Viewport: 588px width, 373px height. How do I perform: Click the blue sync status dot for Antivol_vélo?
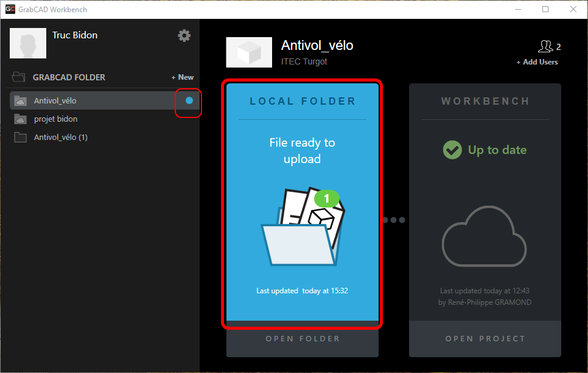189,100
